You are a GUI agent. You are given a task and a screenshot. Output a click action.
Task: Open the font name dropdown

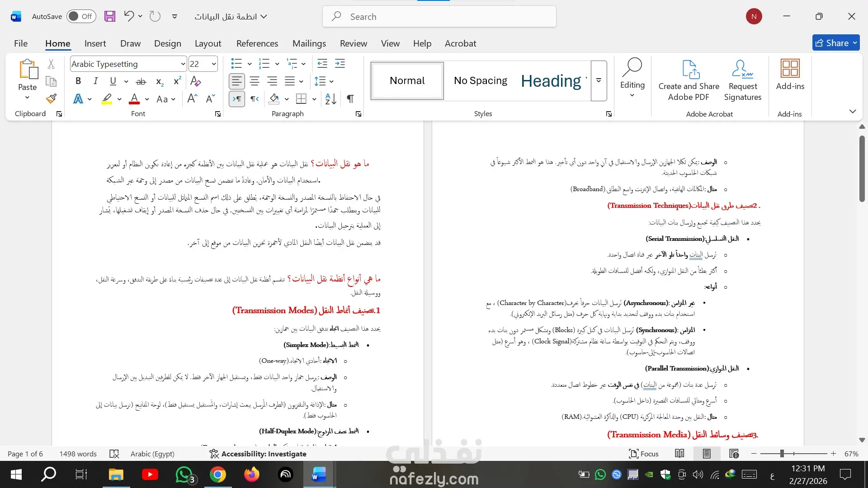[x=183, y=64]
